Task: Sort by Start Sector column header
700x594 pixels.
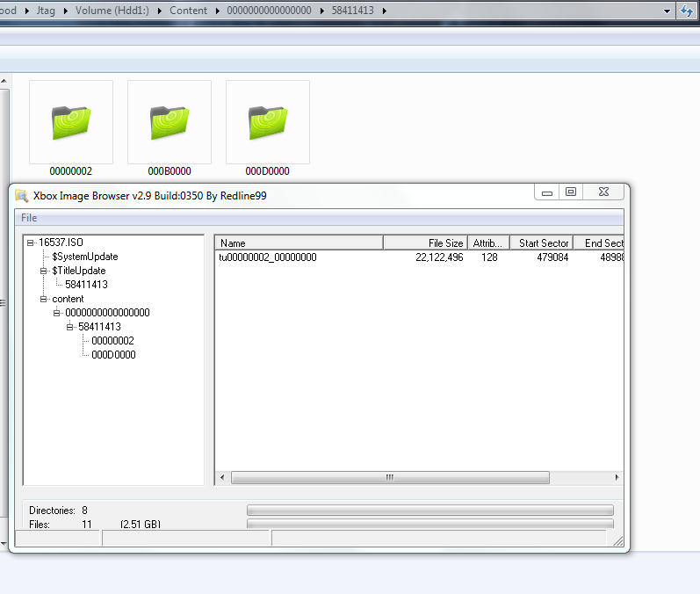Action: click(541, 243)
